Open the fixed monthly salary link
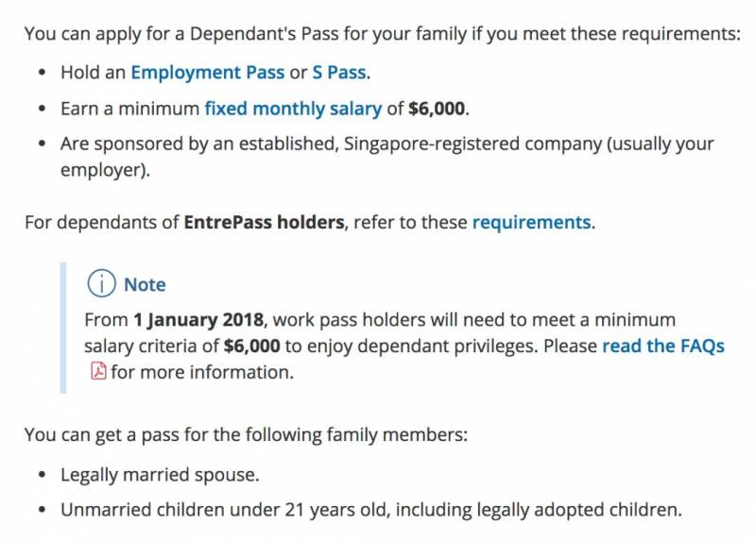 (x=293, y=109)
